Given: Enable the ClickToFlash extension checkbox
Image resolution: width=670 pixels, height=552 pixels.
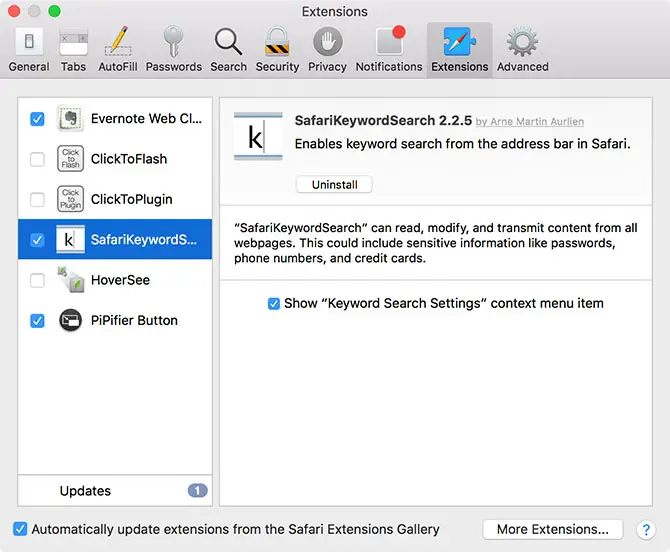Looking at the screenshot, I should [x=37, y=159].
